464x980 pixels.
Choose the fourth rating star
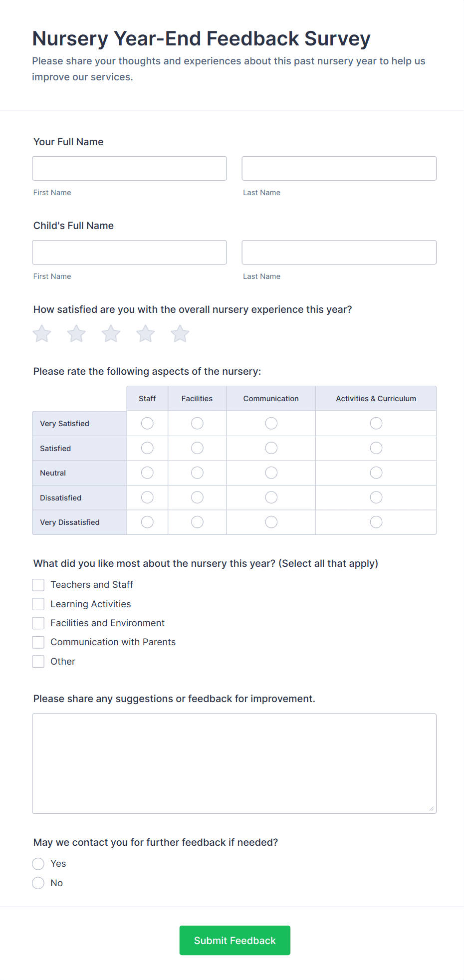tap(146, 334)
